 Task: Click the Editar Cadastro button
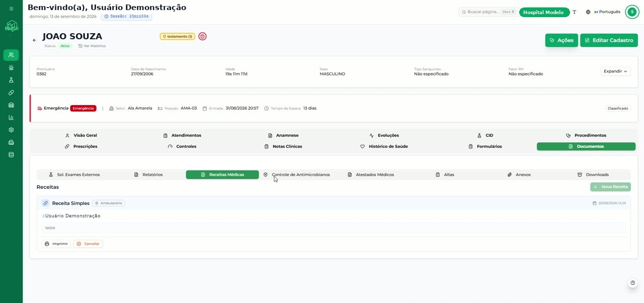click(x=609, y=40)
